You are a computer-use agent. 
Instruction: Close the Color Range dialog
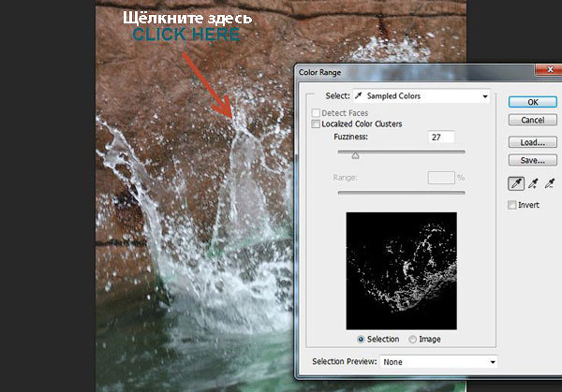point(549,69)
